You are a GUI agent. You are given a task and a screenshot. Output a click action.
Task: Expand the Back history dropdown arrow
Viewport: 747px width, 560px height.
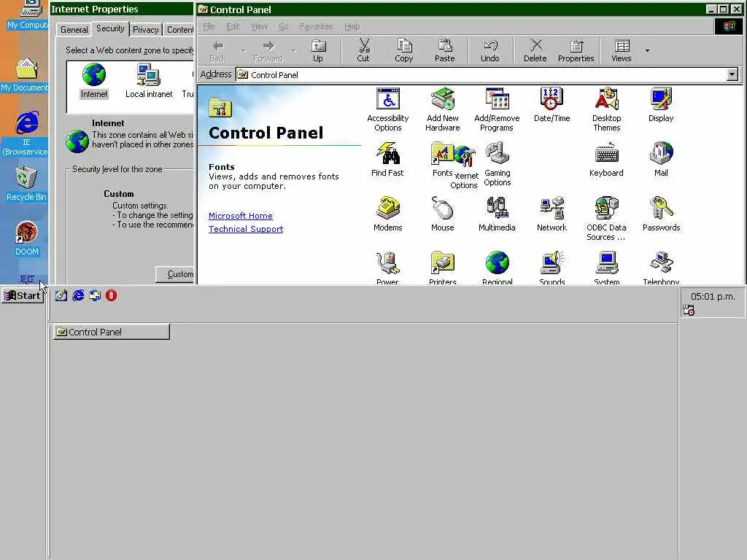coord(243,50)
